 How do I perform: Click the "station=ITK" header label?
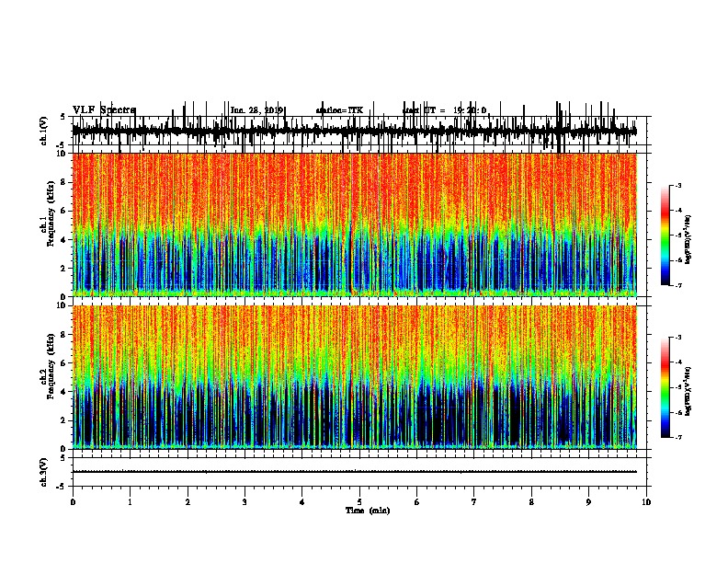[339, 110]
